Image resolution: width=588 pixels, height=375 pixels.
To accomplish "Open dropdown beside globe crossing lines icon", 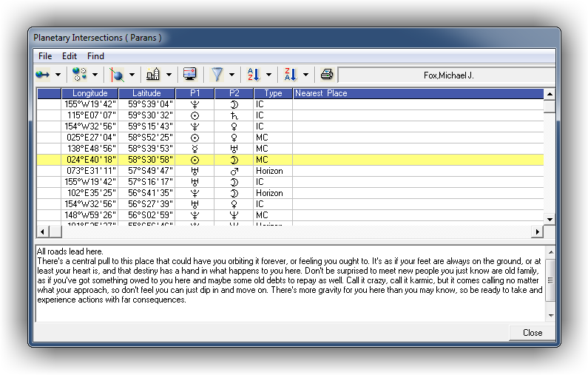I will (132, 75).
